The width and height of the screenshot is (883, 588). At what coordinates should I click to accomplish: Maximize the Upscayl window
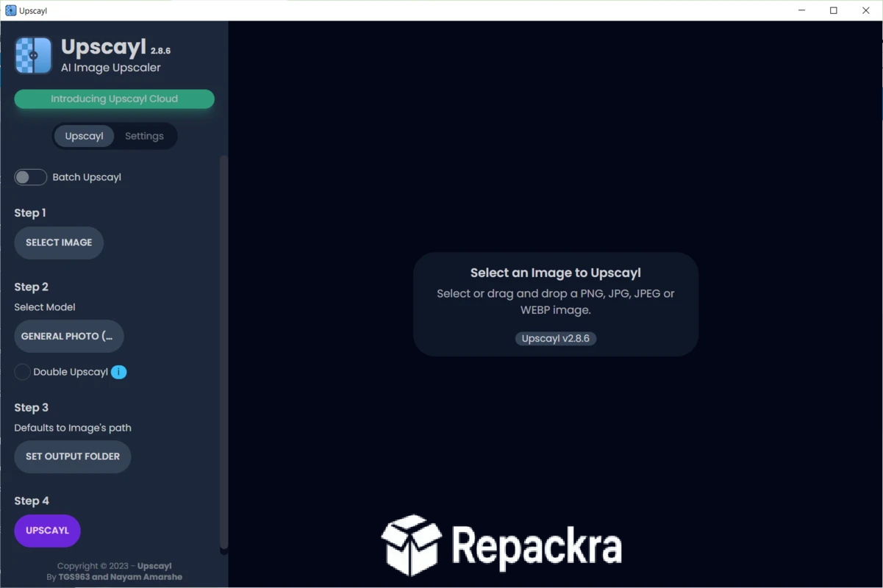click(x=834, y=10)
